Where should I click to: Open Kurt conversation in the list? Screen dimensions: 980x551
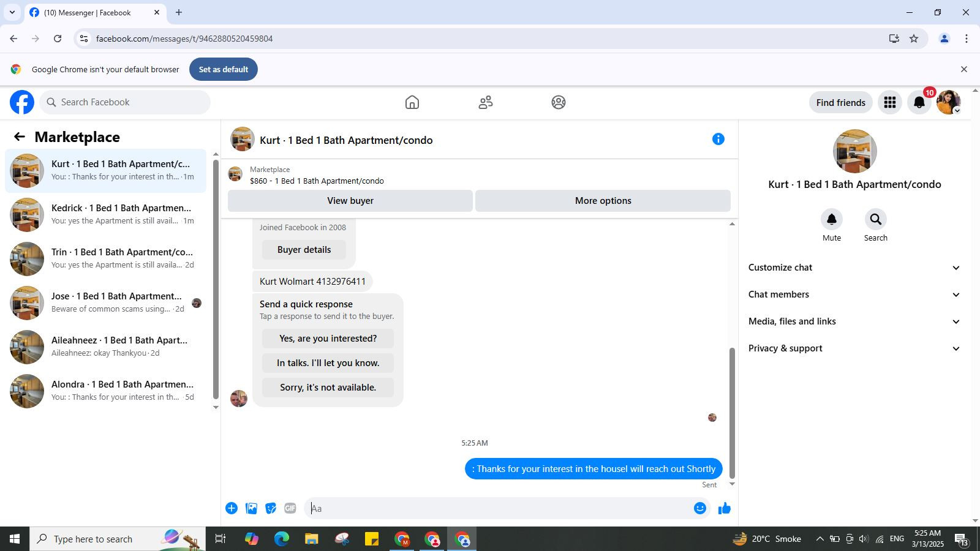click(105, 171)
